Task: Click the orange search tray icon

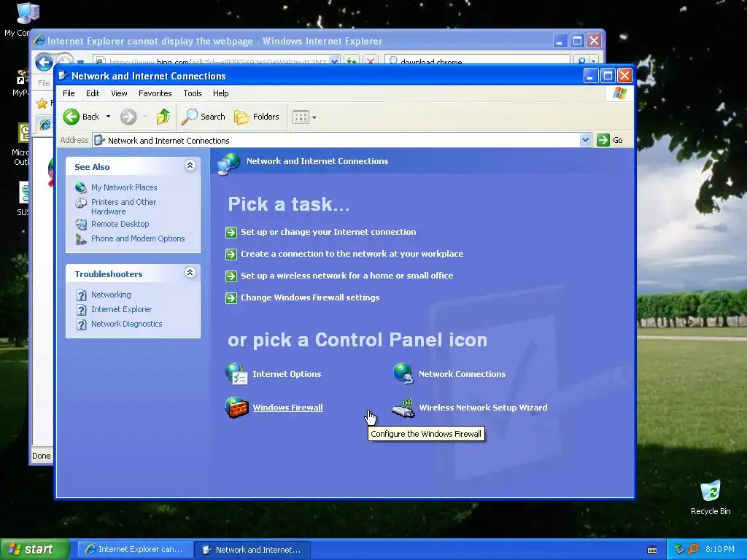Action: tap(693, 550)
